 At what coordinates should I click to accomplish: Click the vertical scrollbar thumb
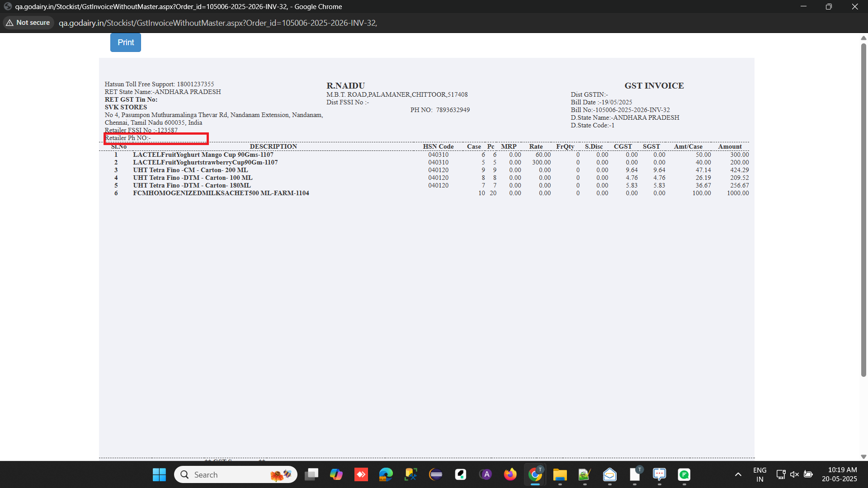click(863, 210)
